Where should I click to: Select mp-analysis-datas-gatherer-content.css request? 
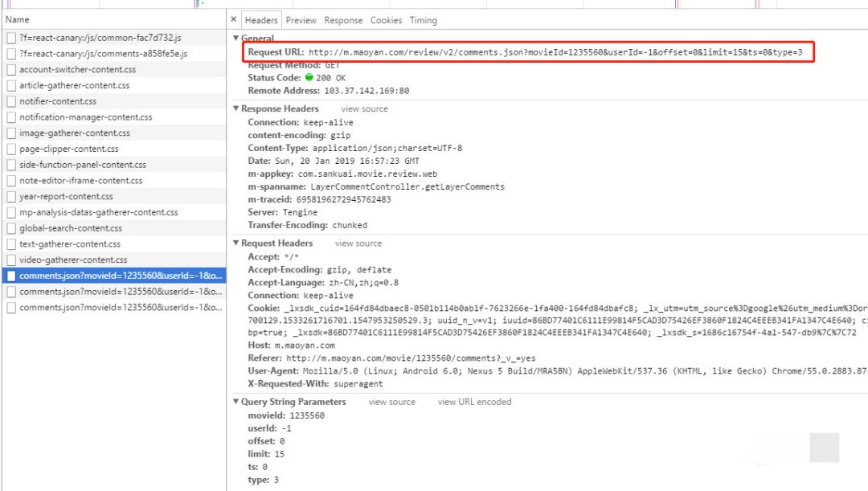(x=113, y=212)
